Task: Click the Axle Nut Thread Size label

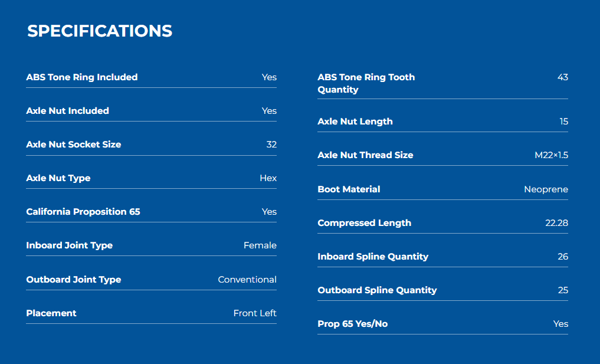Action: tap(365, 155)
